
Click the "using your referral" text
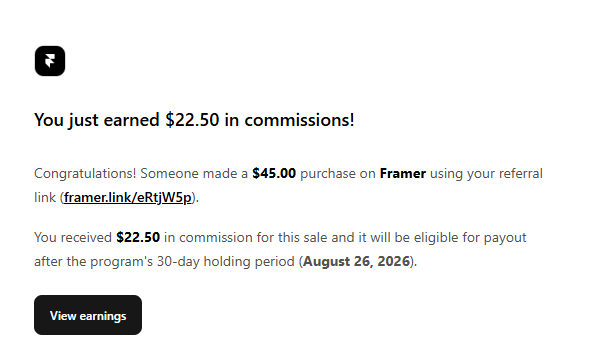click(486, 173)
